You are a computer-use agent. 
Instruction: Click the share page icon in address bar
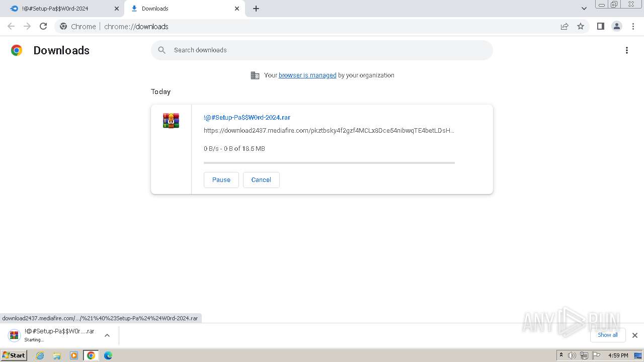click(x=565, y=26)
